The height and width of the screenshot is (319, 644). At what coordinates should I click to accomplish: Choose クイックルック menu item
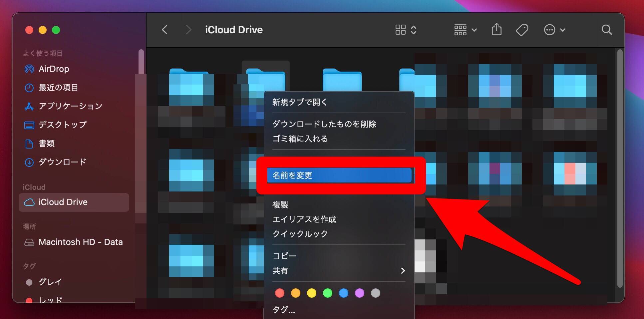pyautogui.click(x=339, y=234)
